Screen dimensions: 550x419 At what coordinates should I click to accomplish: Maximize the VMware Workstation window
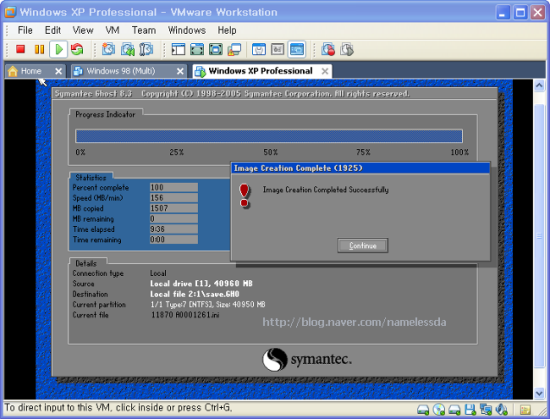521,13
